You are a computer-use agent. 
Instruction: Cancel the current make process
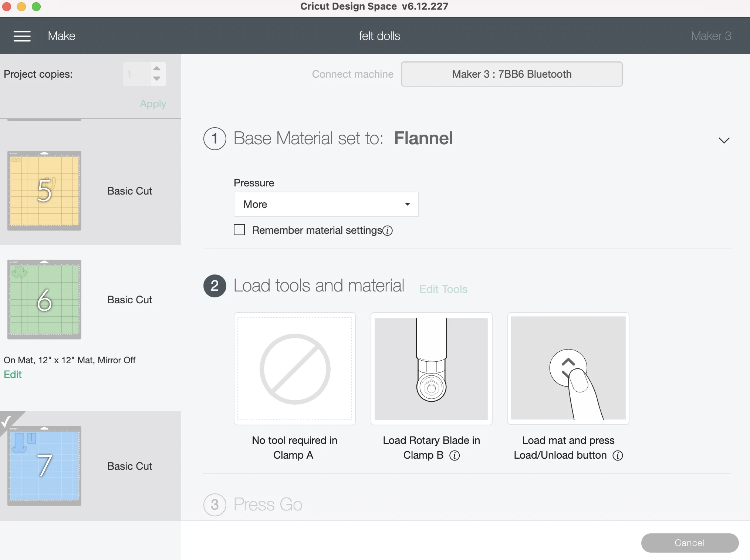(690, 543)
